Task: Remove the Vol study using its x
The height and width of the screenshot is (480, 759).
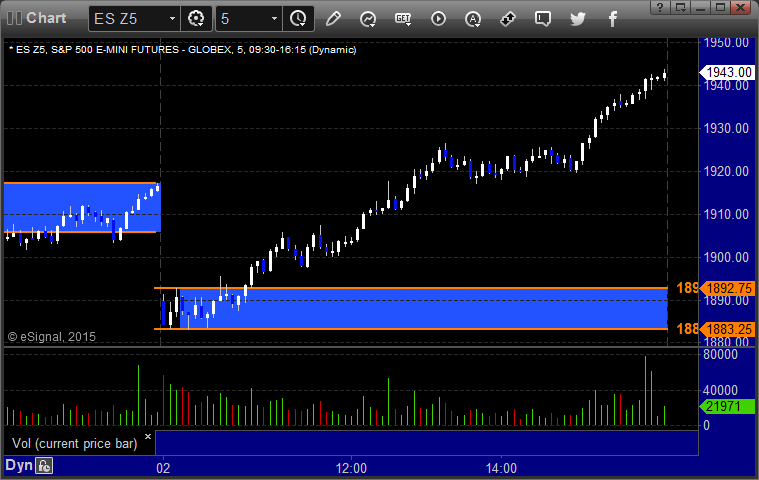Action: [x=148, y=436]
